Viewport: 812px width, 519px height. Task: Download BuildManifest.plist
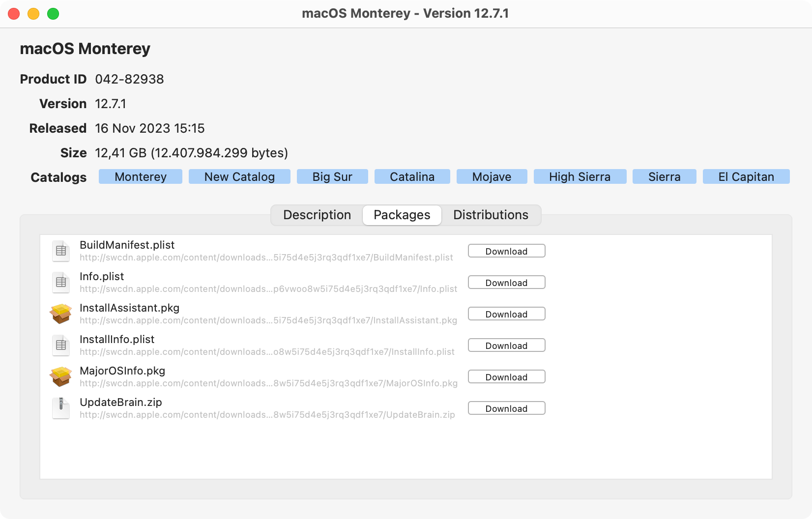coord(506,251)
